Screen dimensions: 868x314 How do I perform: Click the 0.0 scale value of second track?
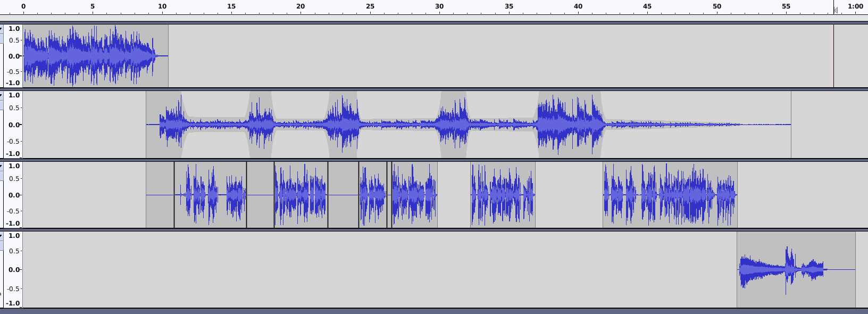(x=14, y=125)
